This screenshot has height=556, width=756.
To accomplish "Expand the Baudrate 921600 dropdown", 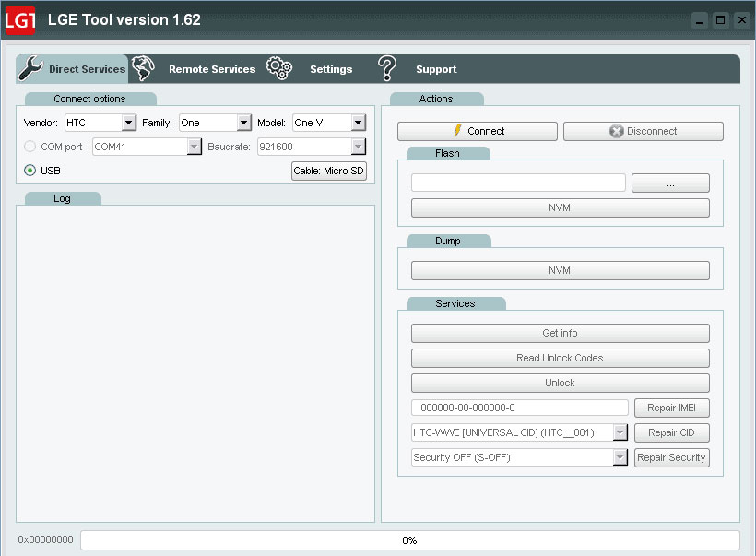I will (x=359, y=147).
